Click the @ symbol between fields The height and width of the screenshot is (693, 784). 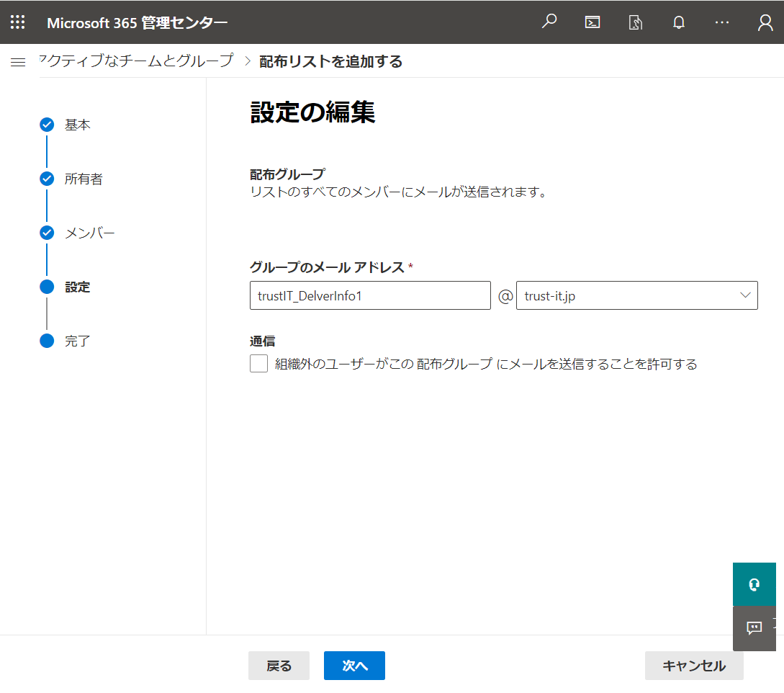point(505,296)
